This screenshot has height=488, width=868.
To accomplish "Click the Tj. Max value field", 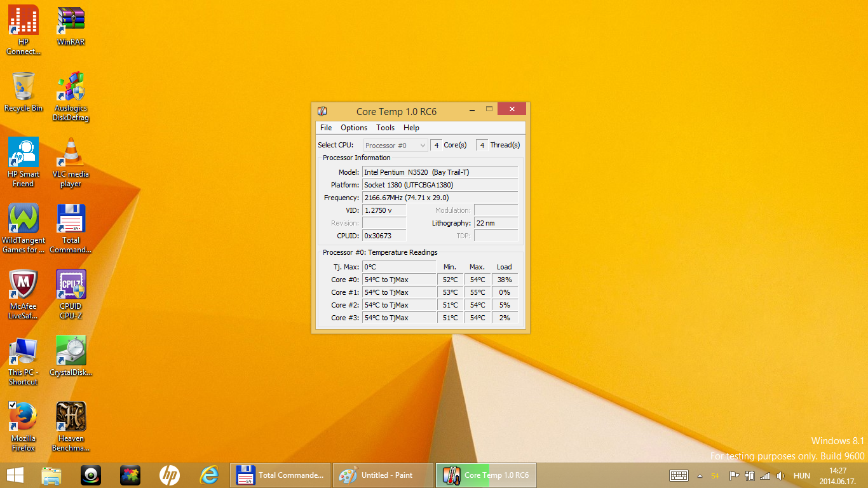I will [x=399, y=267].
